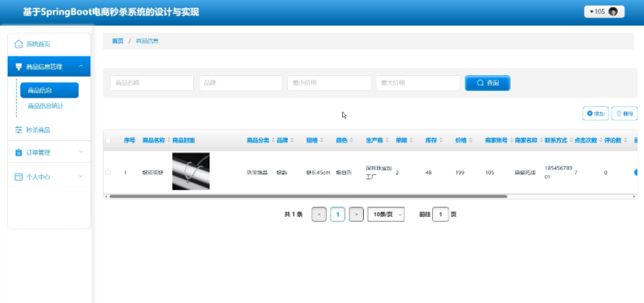Viewport: 644px width, 303px height.
Task: Go to next page arrow
Action: [x=356, y=214]
